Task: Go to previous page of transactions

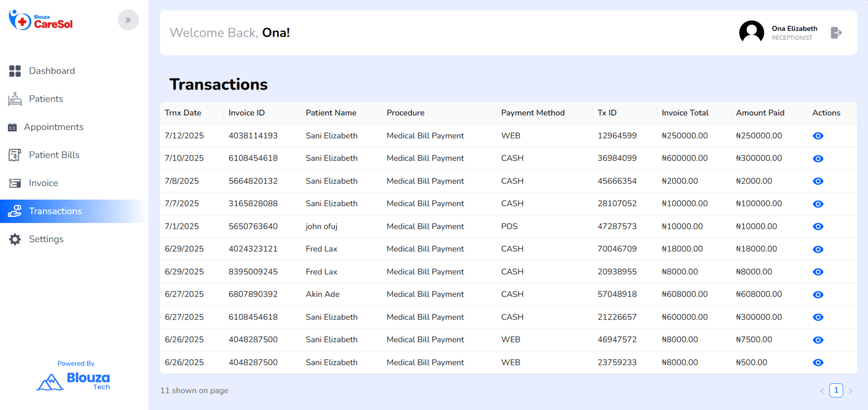Action: 822,391
